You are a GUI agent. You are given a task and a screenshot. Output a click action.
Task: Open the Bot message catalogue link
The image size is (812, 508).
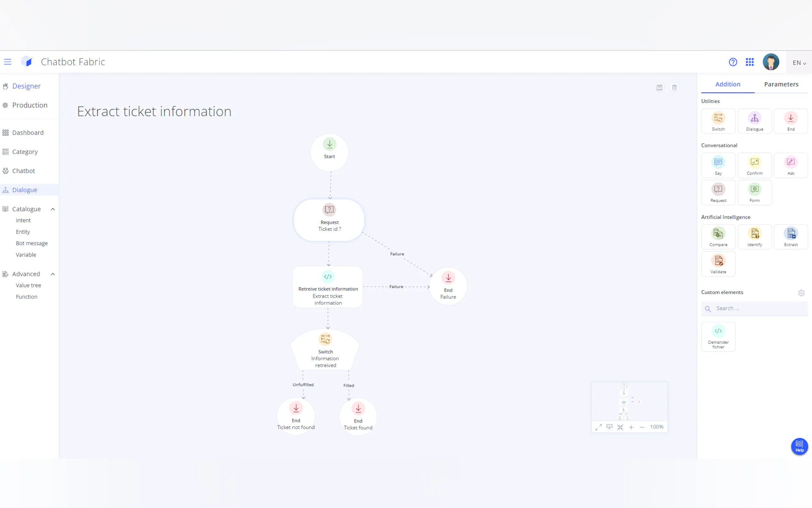[32, 243]
